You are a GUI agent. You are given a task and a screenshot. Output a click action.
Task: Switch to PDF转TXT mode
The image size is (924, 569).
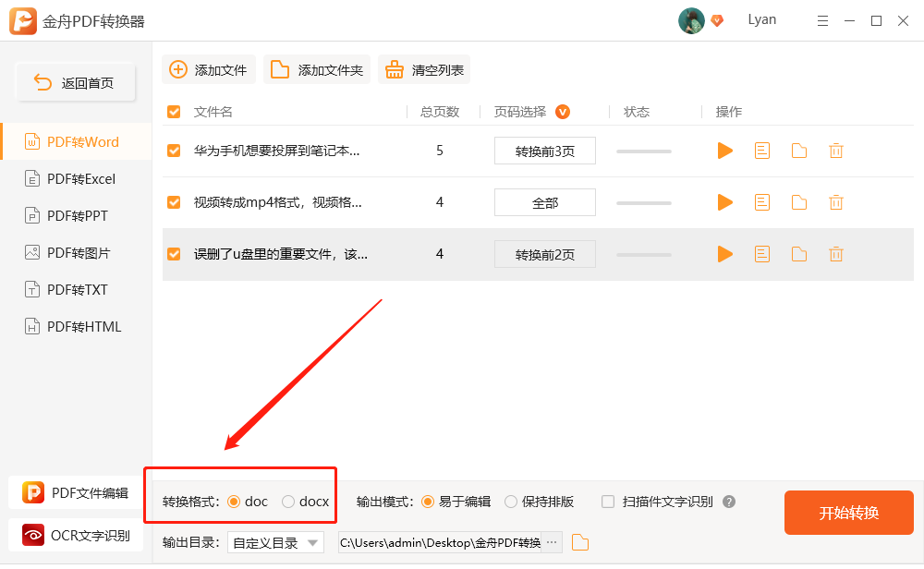[77, 290]
